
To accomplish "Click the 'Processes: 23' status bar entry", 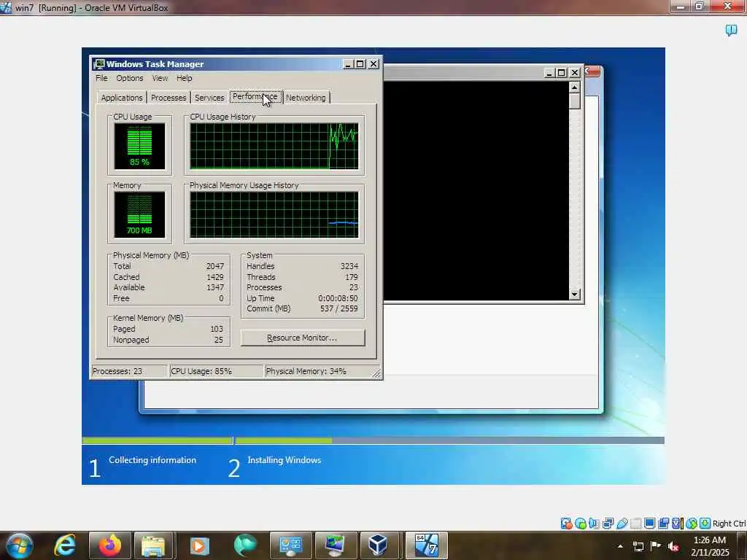I will coord(130,371).
